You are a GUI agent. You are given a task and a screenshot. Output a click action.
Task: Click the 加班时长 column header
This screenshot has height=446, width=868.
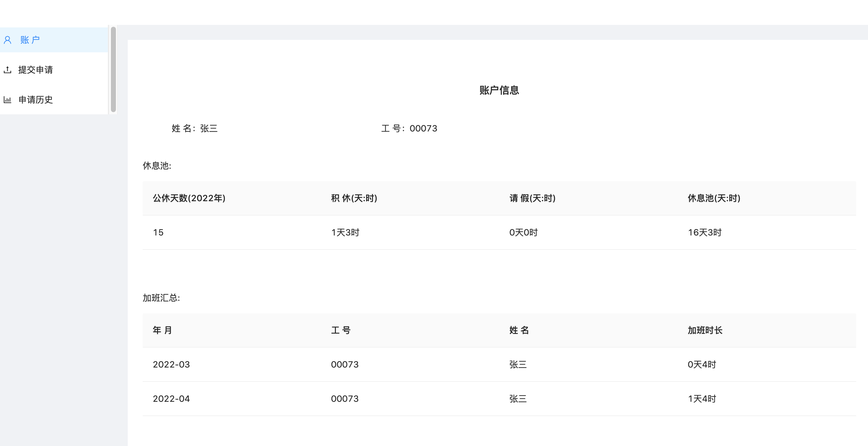pos(704,330)
